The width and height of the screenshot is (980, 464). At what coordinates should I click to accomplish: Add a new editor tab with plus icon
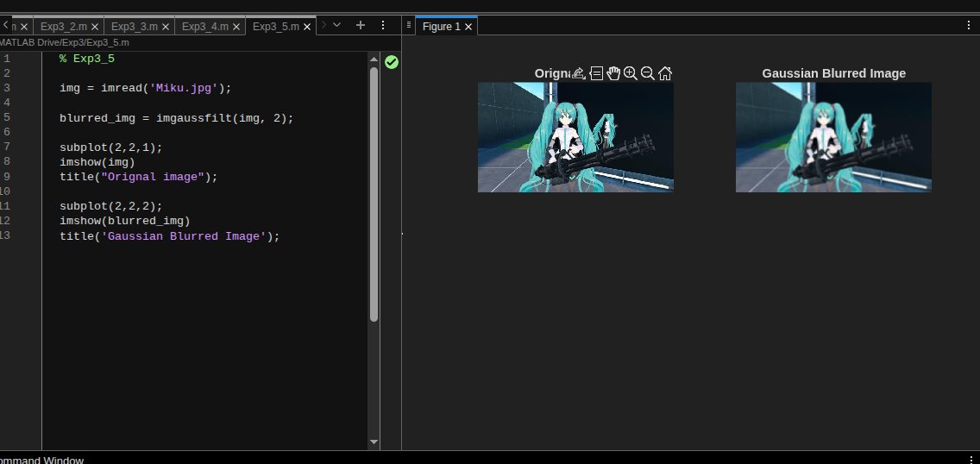[x=360, y=25]
